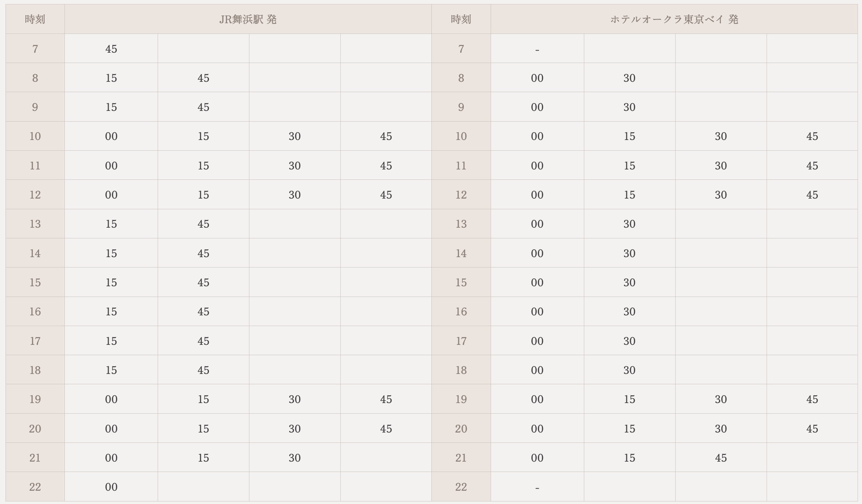Image resolution: width=862 pixels, height=504 pixels.
Task: Click the 18:45 JR舞浜駅 departure cell
Action: (203, 370)
